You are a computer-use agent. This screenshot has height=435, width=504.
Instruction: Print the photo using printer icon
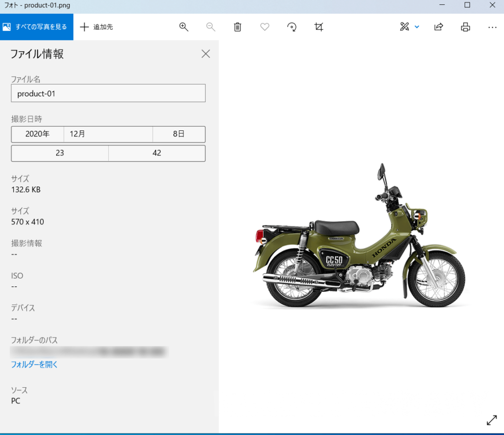coord(465,27)
